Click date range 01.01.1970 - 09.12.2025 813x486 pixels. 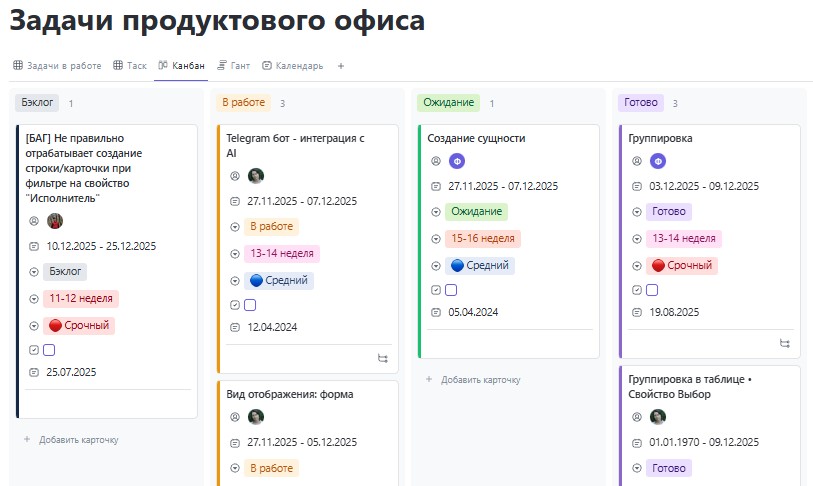pyautogui.click(x=704, y=442)
